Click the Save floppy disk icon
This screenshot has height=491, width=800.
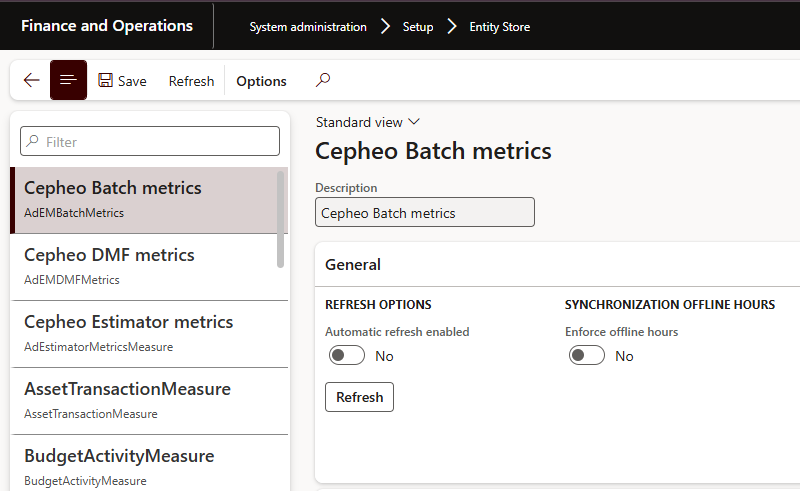[x=106, y=81]
